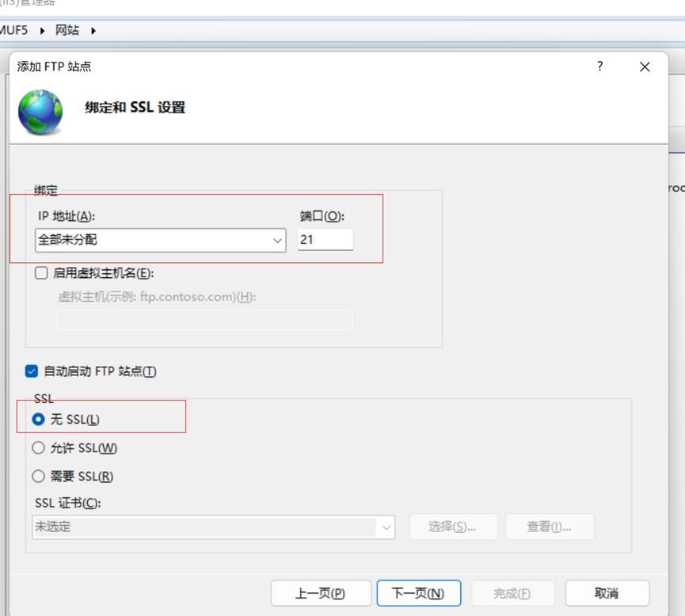Click the 选择 button for SSL certificate
The width and height of the screenshot is (685, 616).
point(454,527)
